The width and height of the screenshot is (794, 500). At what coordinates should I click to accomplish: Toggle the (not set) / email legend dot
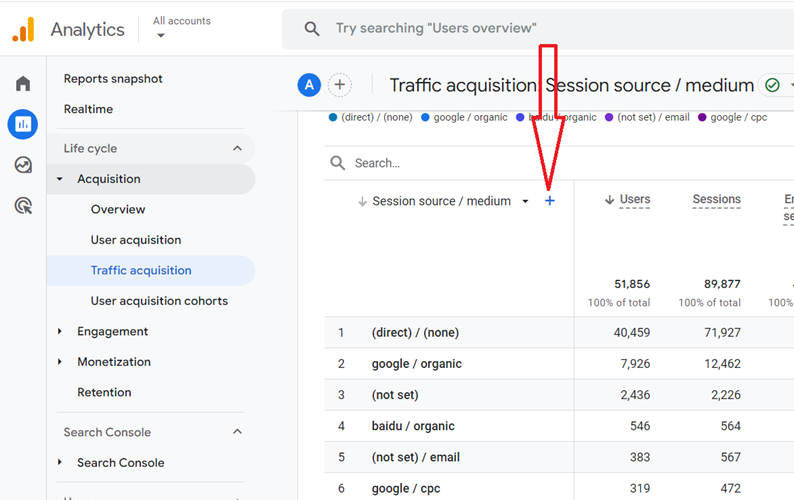tap(609, 118)
